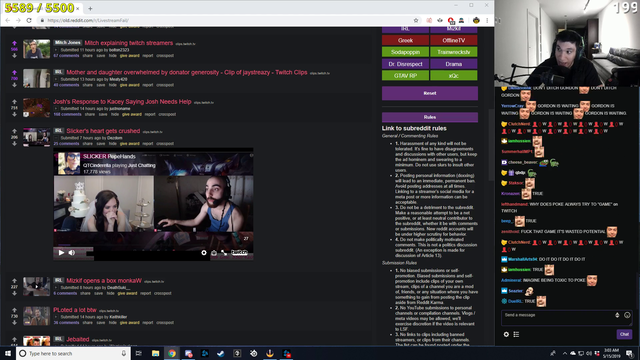Click 'Type here to search' taskbar box
This screenshot has height=360, width=640.
click(73, 353)
